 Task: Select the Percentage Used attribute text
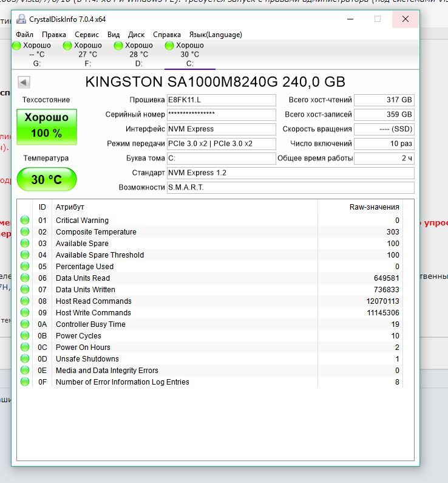click(x=84, y=267)
